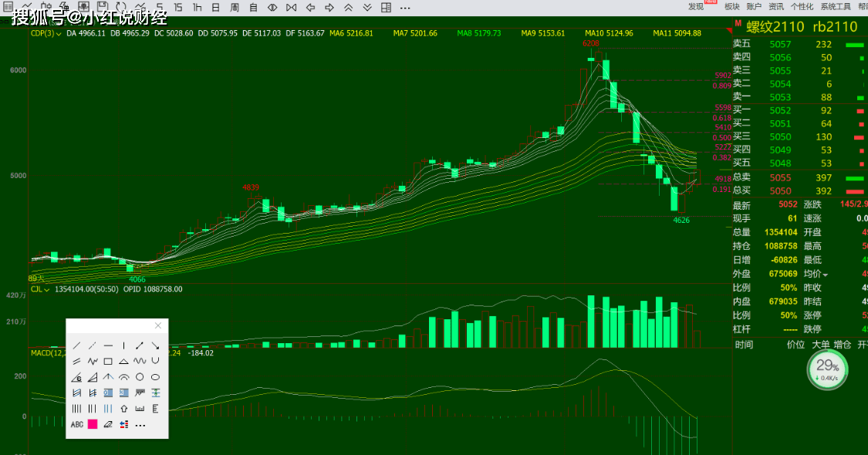Select the eraser tool in drawing palette

[x=108, y=424]
